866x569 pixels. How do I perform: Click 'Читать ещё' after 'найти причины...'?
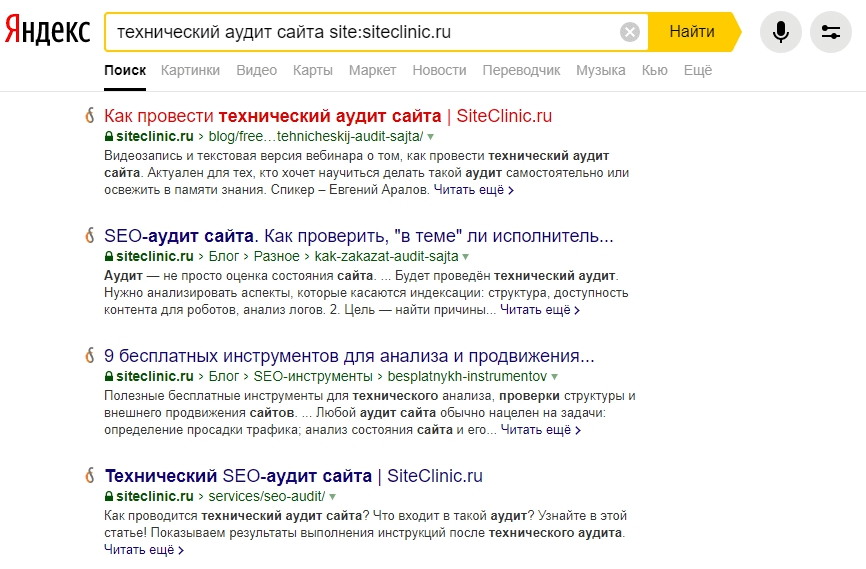click(540, 310)
